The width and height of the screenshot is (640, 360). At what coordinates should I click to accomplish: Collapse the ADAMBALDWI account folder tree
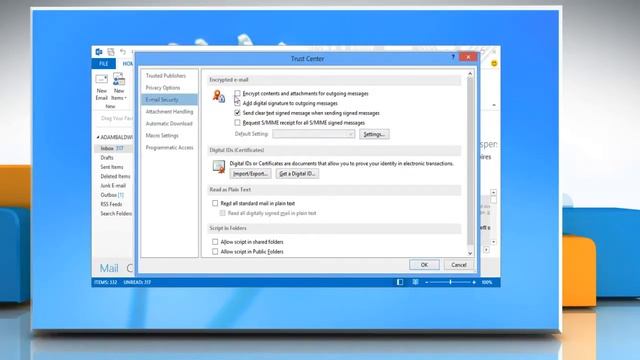[x=98, y=137]
